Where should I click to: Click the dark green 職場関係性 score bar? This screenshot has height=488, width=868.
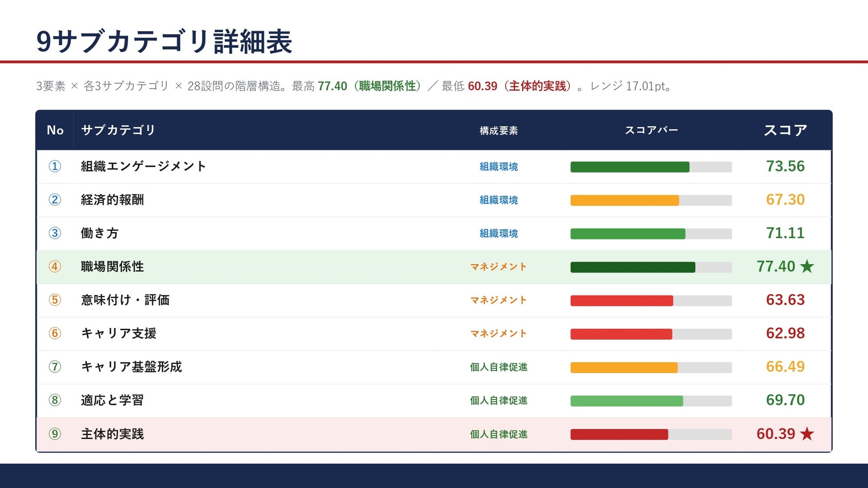coord(633,267)
